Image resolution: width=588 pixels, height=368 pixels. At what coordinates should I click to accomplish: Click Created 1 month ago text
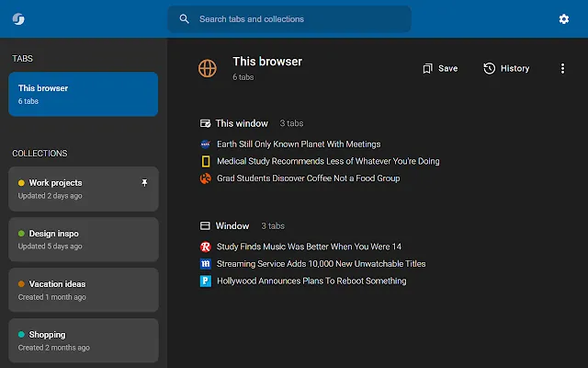[52, 297]
